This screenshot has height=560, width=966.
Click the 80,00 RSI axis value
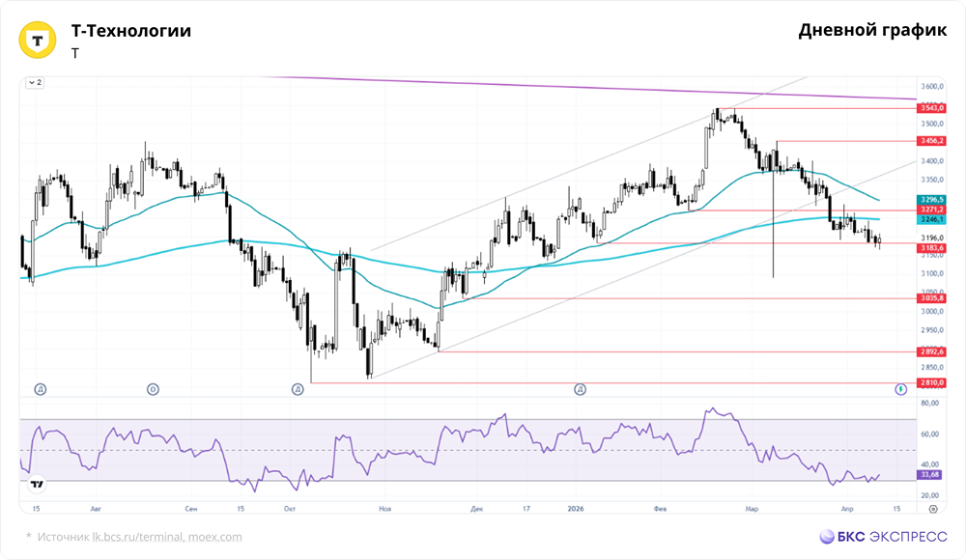tap(929, 403)
